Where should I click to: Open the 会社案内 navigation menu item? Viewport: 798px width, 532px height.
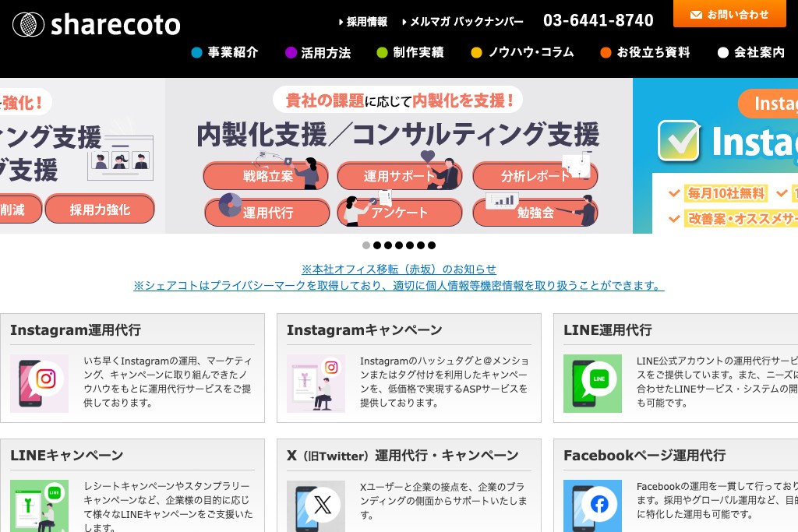pyautogui.click(x=759, y=53)
